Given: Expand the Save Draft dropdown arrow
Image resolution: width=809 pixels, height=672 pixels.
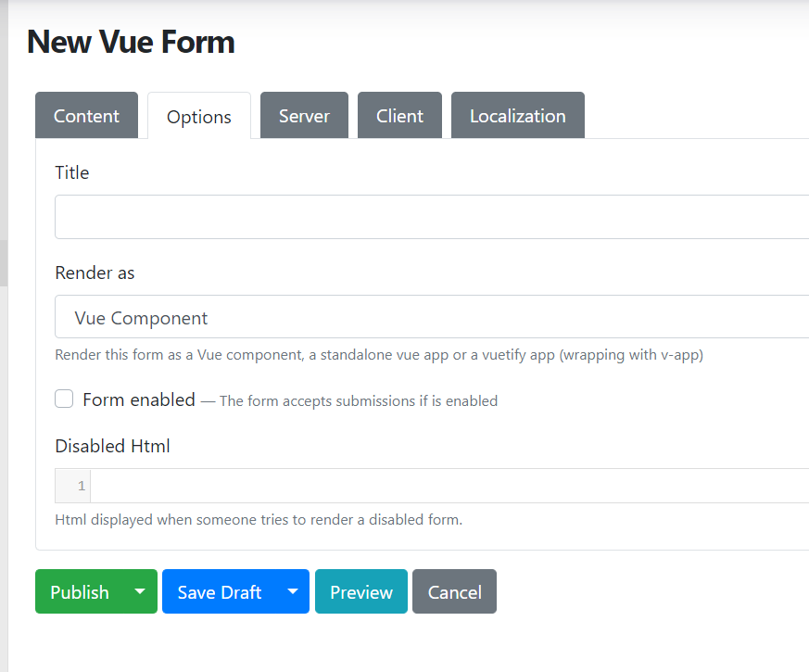Looking at the screenshot, I should (x=293, y=592).
